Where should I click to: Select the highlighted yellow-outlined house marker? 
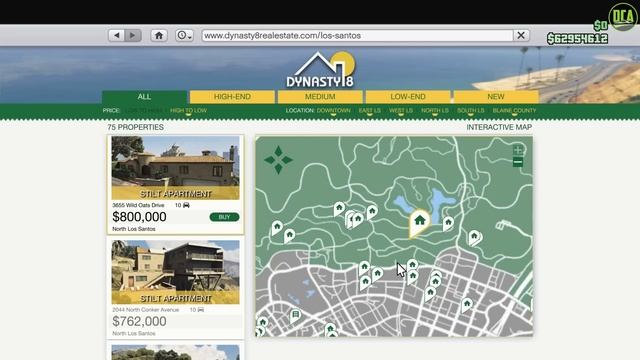click(419, 223)
